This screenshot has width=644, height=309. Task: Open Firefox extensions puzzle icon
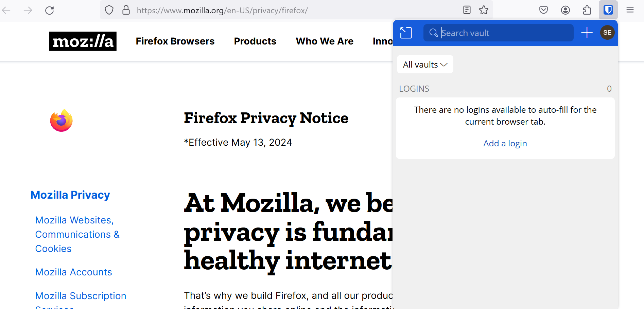[x=587, y=10]
